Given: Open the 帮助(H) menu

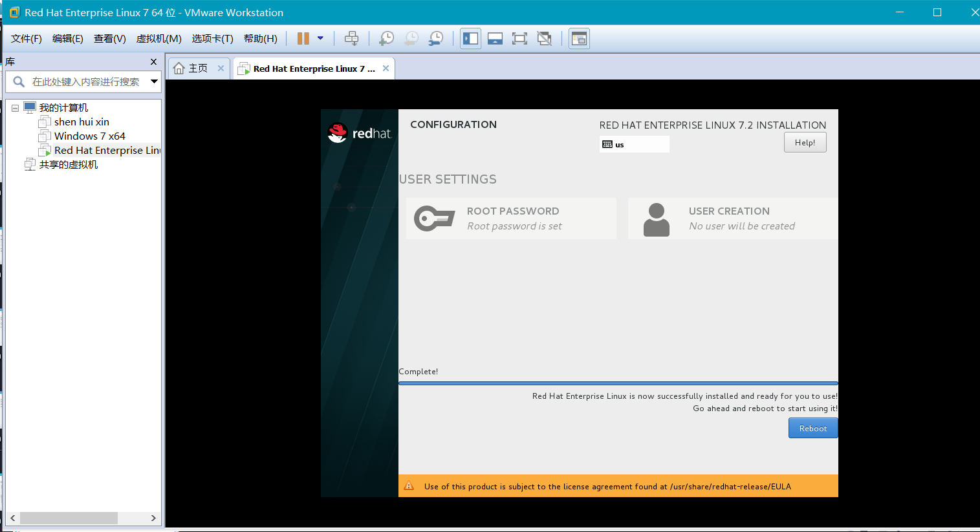Looking at the screenshot, I should [x=261, y=39].
